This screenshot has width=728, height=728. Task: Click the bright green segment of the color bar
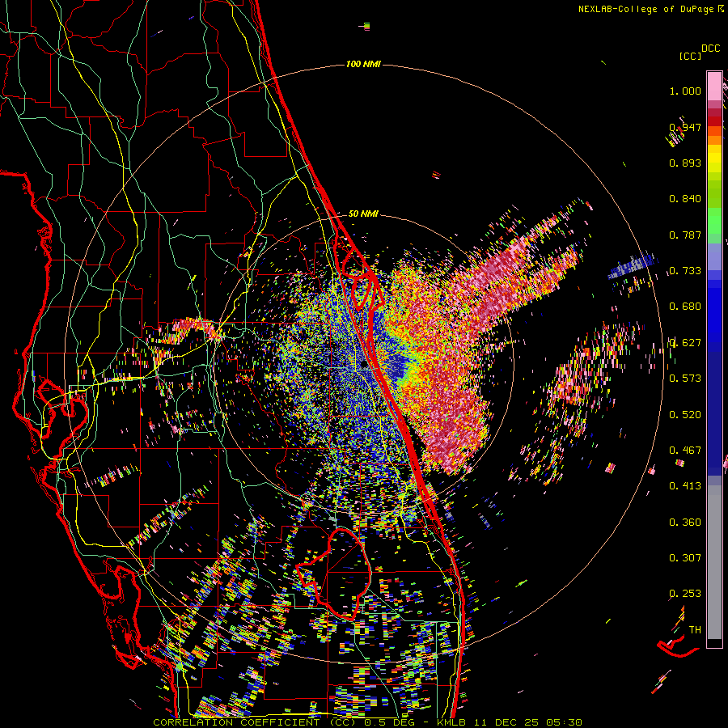click(714, 221)
